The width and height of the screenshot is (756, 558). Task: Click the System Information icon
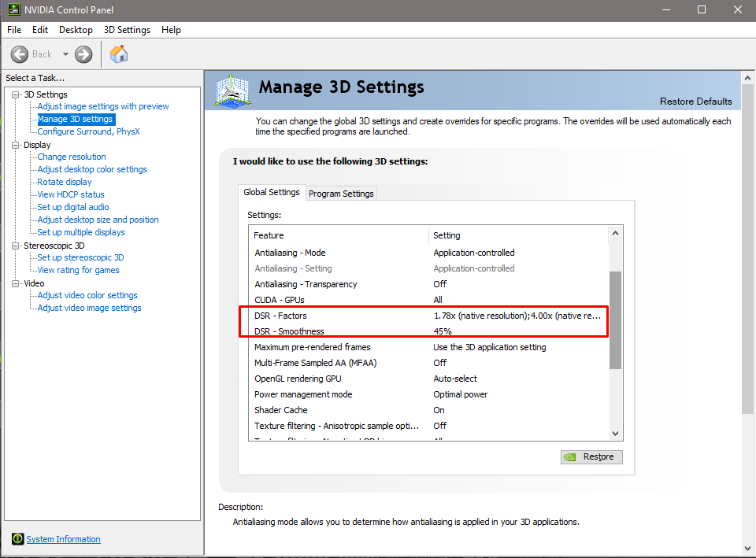[x=18, y=539]
